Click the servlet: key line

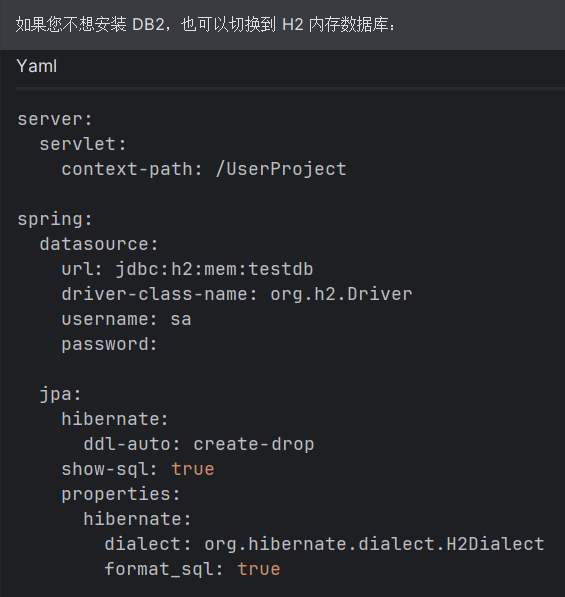click(x=83, y=144)
